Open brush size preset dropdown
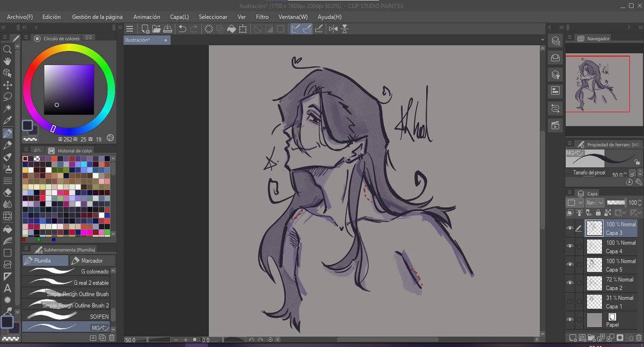This screenshot has width=644, height=347. 633,174
